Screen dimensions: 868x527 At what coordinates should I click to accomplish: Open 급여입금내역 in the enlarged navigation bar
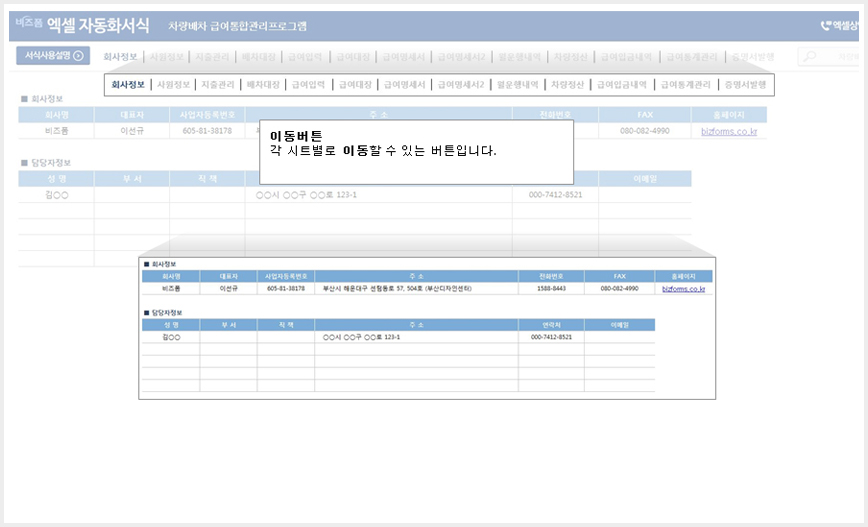click(x=622, y=85)
